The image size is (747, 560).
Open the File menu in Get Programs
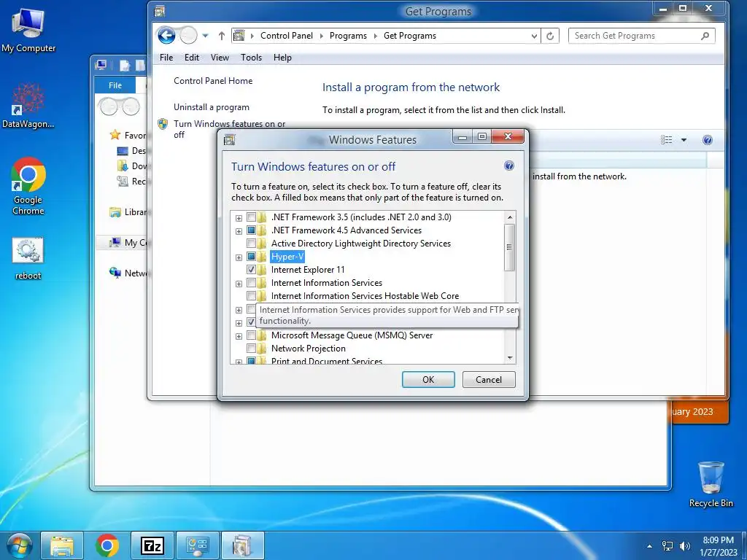[166, 58]
